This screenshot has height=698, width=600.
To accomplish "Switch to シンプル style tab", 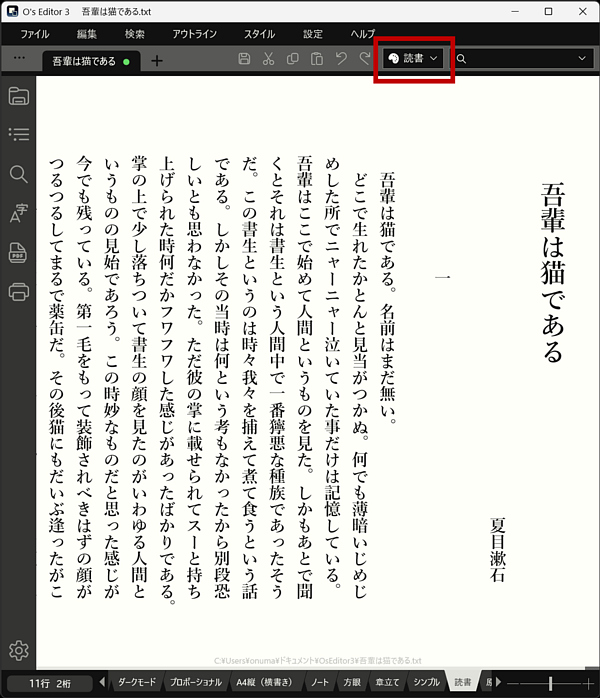I will 426,682.
